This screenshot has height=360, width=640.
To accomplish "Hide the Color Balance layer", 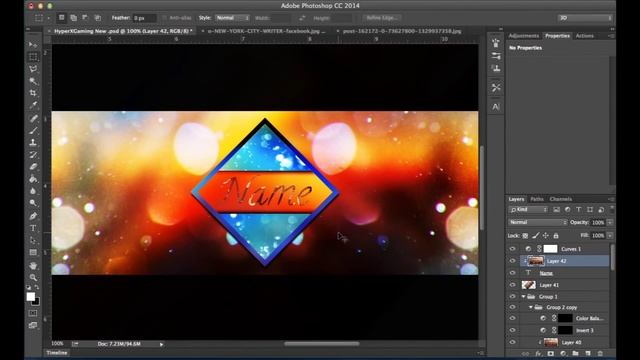I will 513,318.
